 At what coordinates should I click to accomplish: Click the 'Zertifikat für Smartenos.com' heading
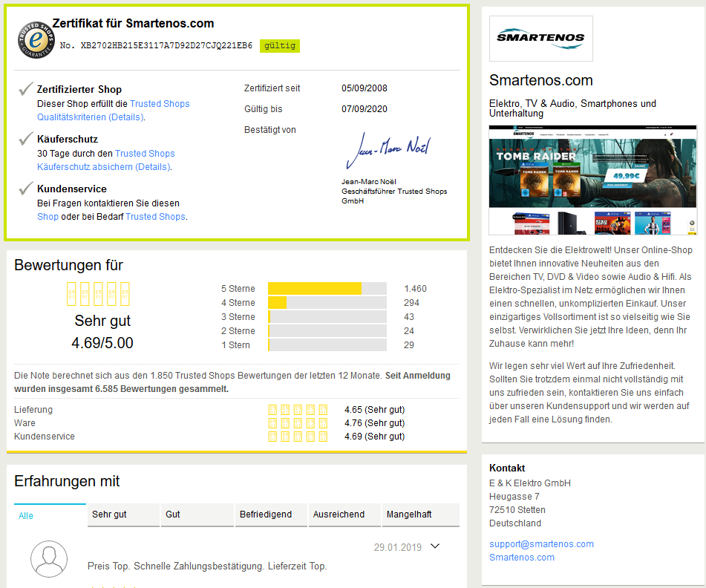134,24
